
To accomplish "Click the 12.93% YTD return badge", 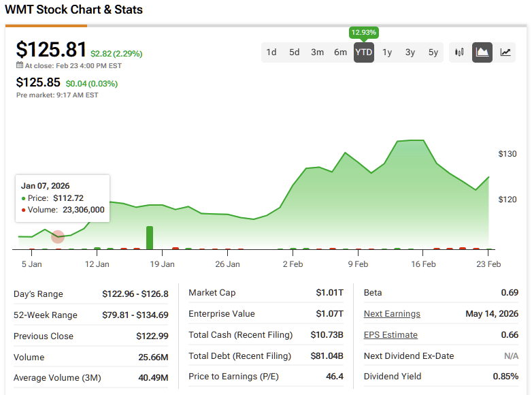I will pos(364,33).
